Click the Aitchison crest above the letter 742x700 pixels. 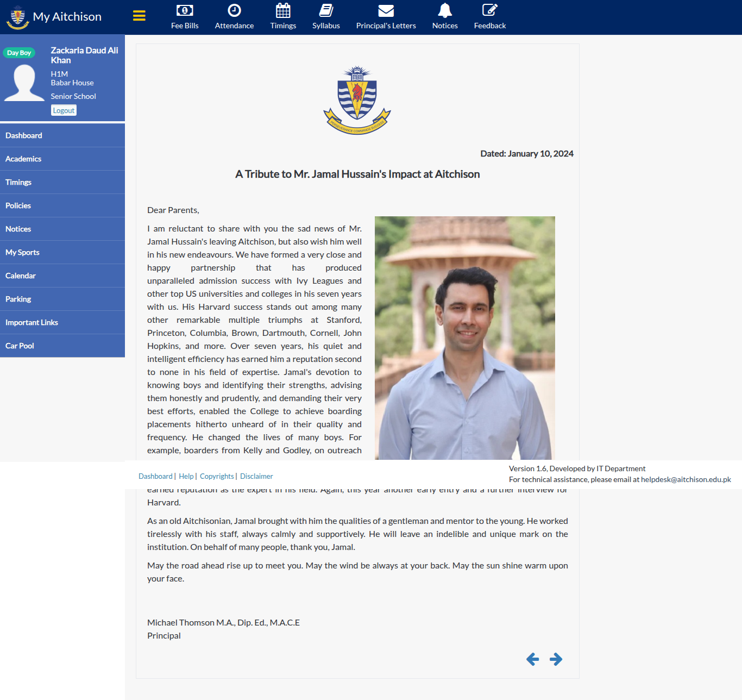click(357, 100)
